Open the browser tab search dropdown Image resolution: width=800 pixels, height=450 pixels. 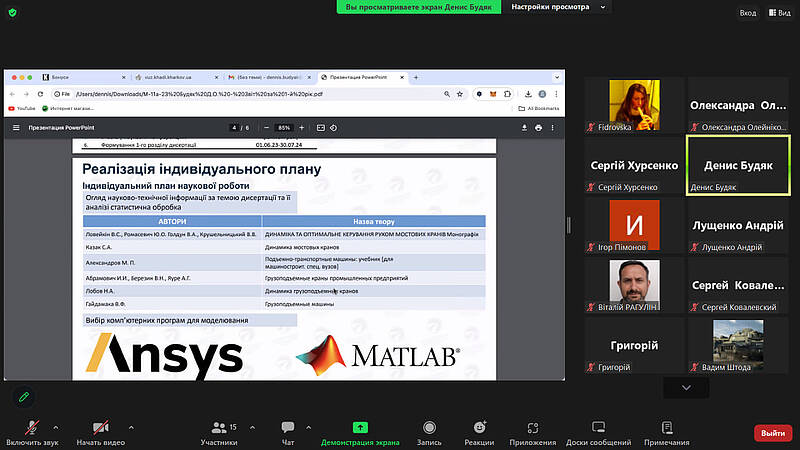click(557, 78)
